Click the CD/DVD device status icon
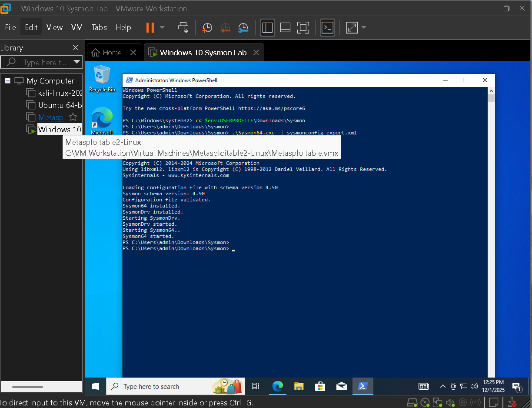 point(425,402)
